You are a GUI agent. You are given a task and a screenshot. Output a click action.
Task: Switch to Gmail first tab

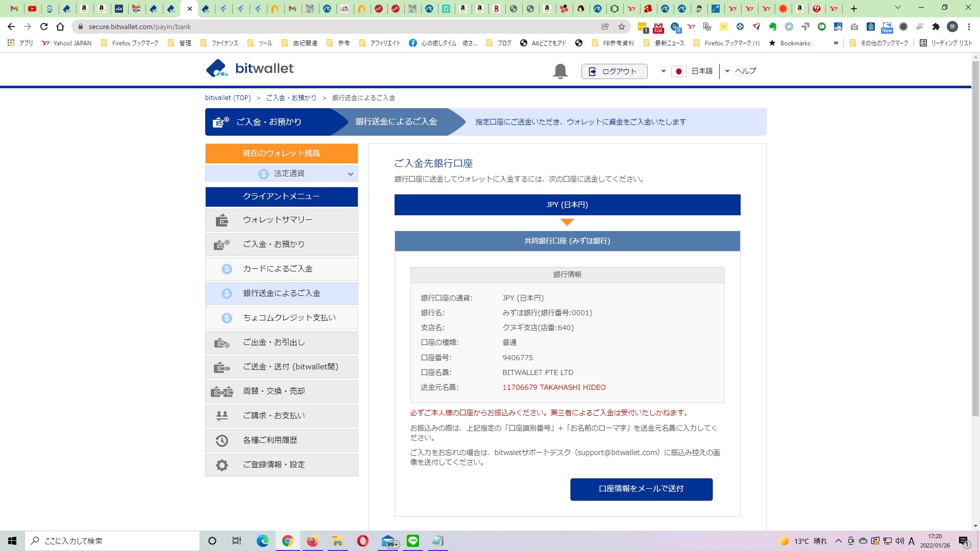(x=14, y=9)
